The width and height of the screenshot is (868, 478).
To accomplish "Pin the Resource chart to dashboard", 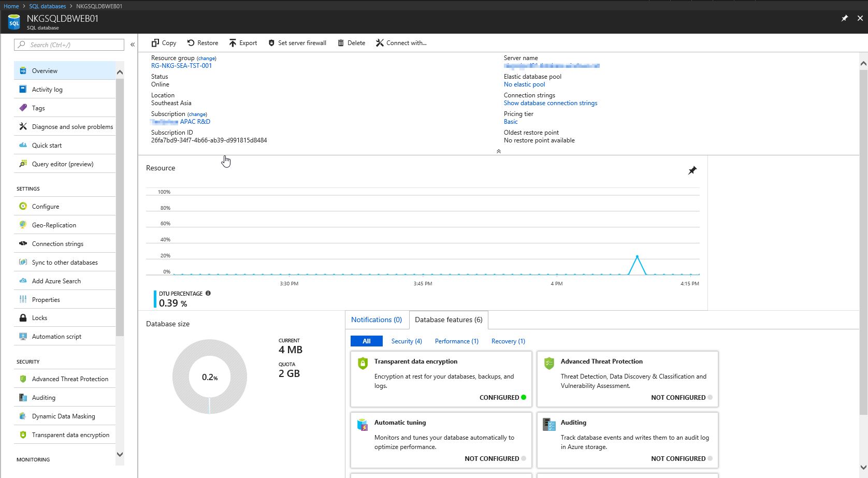I will coord(692,170).
